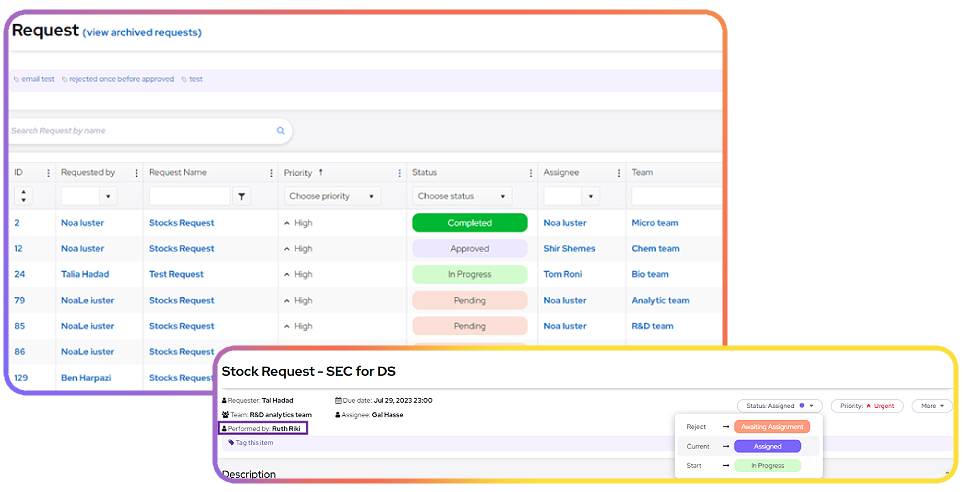Image resolution: width=965 pixels, height=492 pixels.
Task: Expand the Choose priority dropdown filter
Action: click(332, 197)
